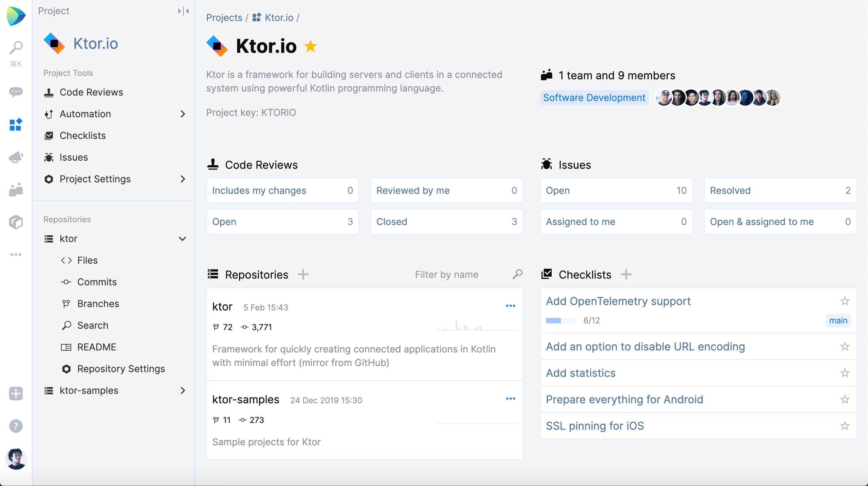This screenshot has width=868, height=486.
Task: Open the Software Development team tag
Action: click(594, 98)
